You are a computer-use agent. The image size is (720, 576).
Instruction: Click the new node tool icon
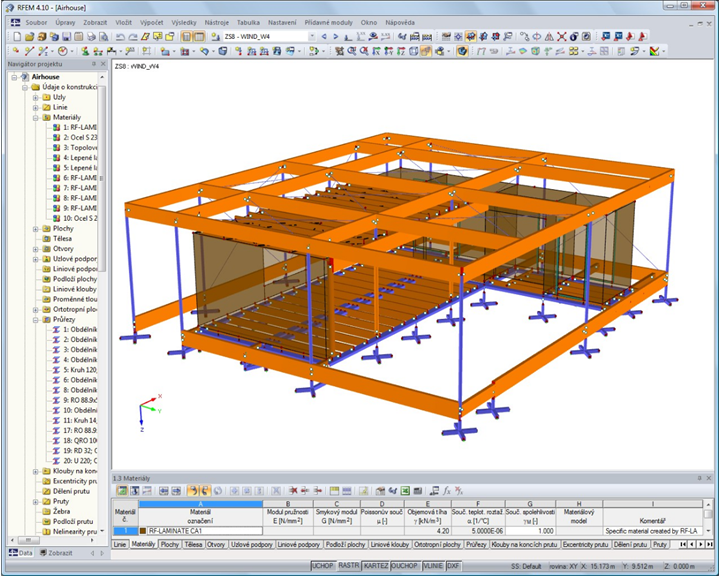coord(16,51)
